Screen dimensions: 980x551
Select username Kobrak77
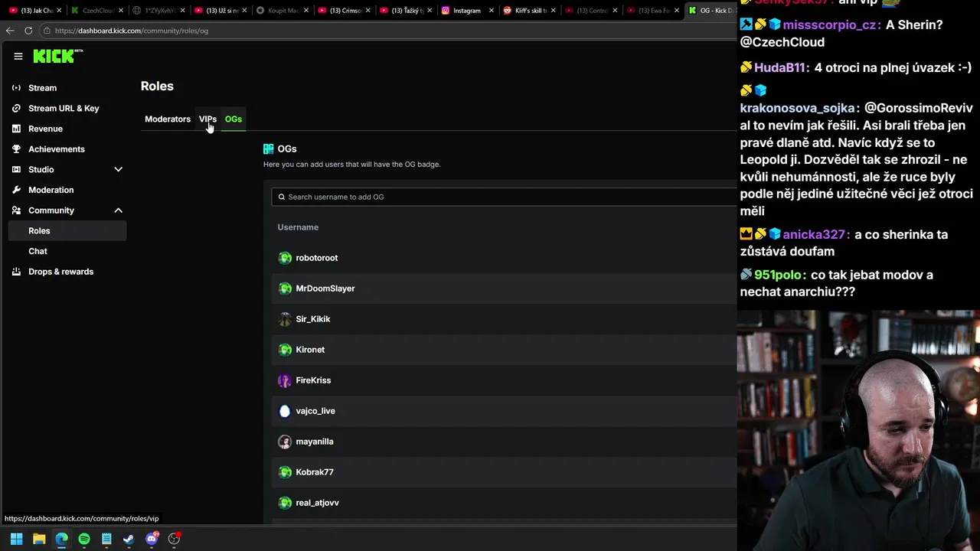tap(315, 472)
